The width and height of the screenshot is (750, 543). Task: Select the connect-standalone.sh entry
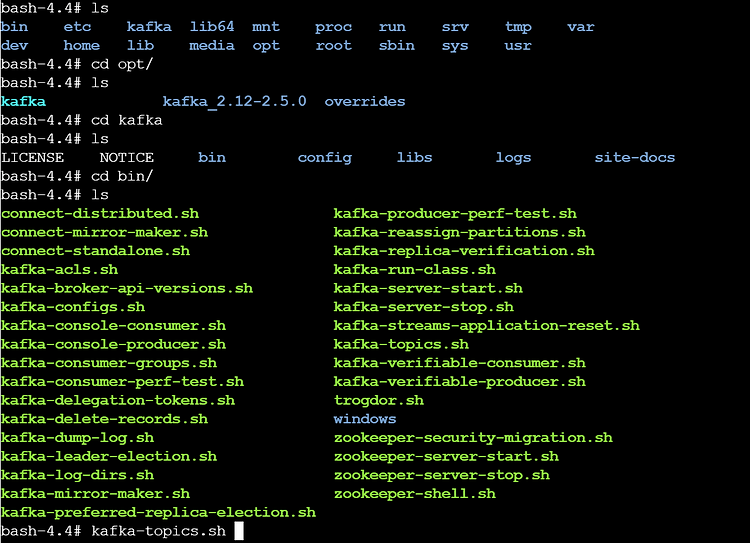click(x=95, y=251)
